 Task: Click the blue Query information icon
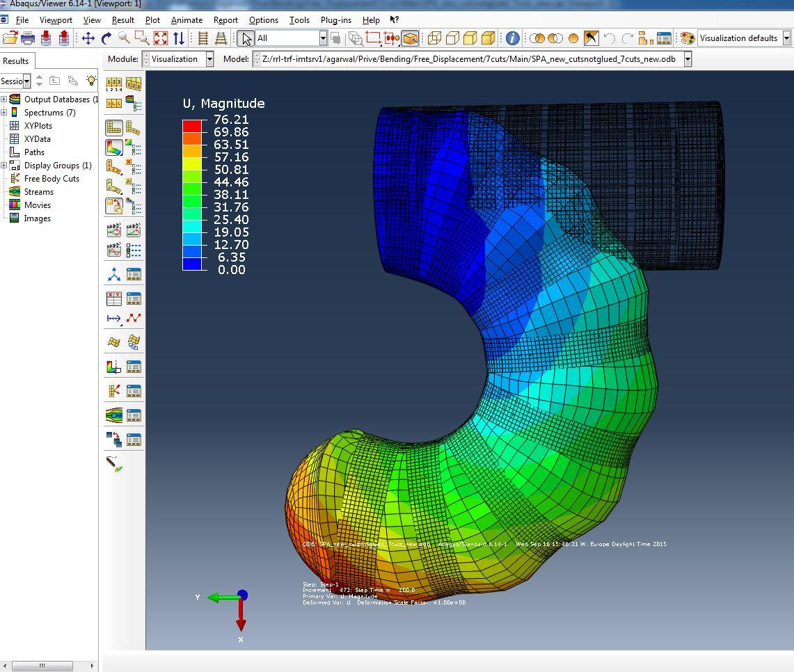(512, 38)
